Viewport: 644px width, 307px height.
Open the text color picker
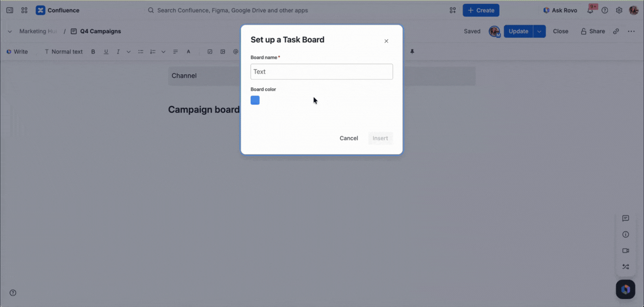coord(189,51)
